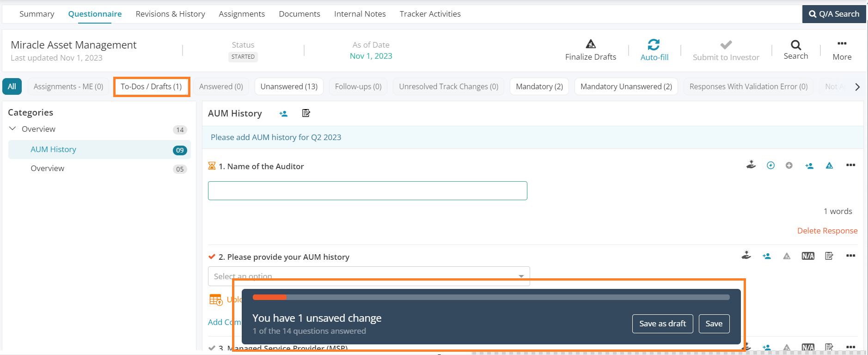Mark question 3 as N/A

coord(808,347)
